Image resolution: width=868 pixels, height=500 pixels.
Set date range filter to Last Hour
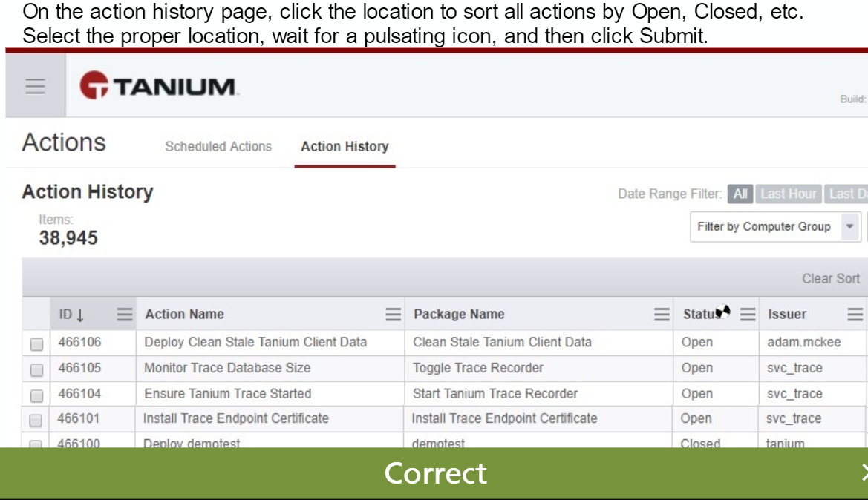click(788, 194)
